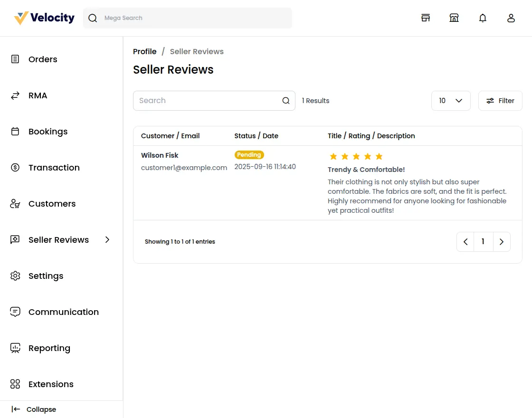Viewport: 532px width, 418px height.
Task: Click the Profile breadcrumb link
Action: 145,51
